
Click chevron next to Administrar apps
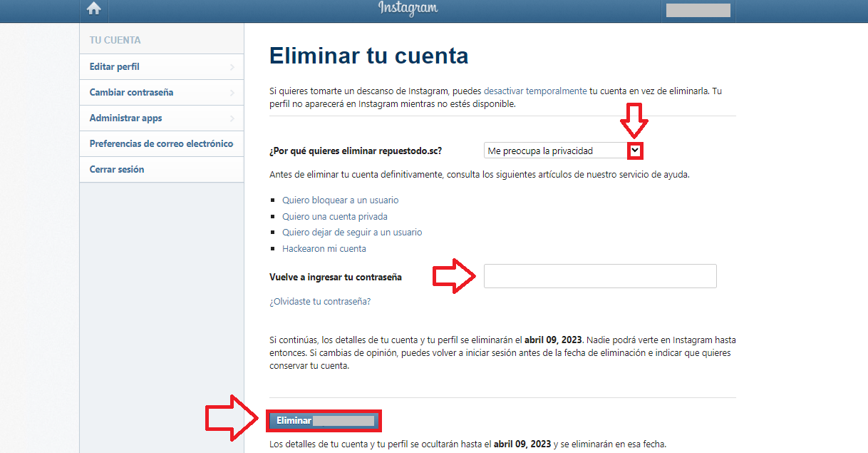click(232, 118)
